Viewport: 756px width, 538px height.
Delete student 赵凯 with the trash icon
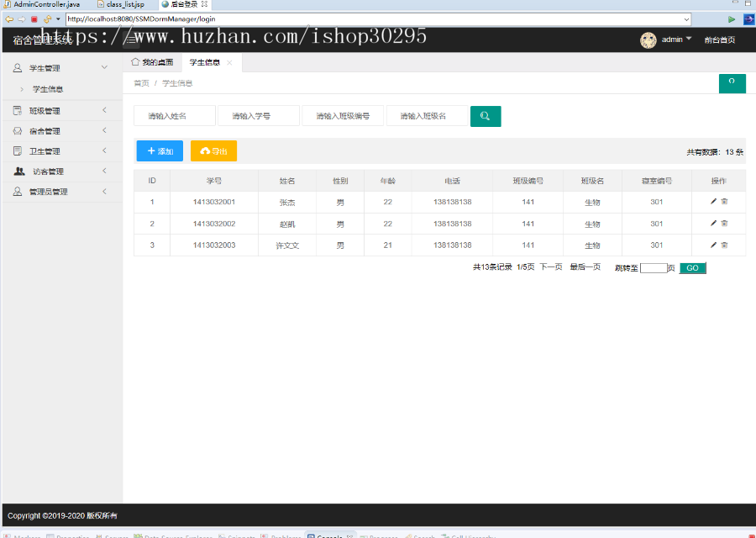724,224
